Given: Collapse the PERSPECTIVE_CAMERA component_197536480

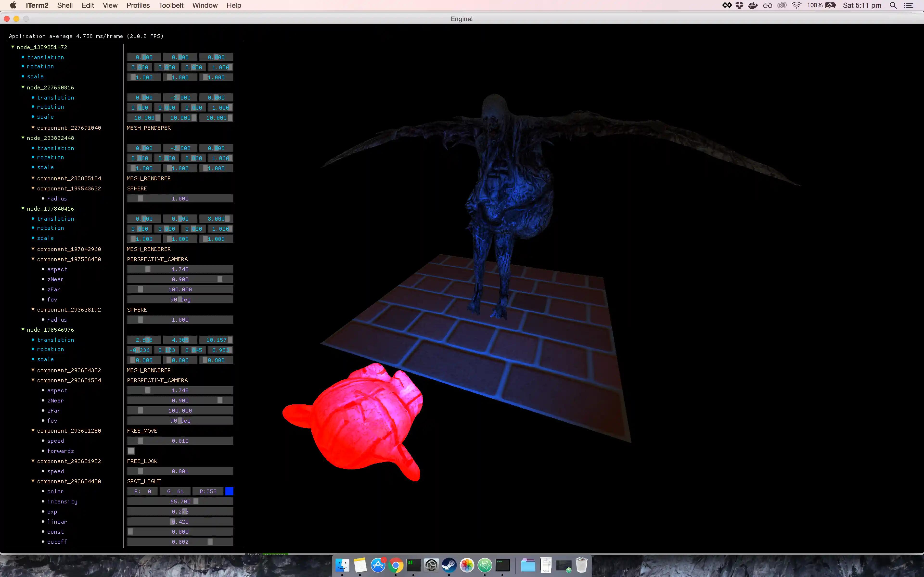Looking at the screenshot, I should point(33,259).
